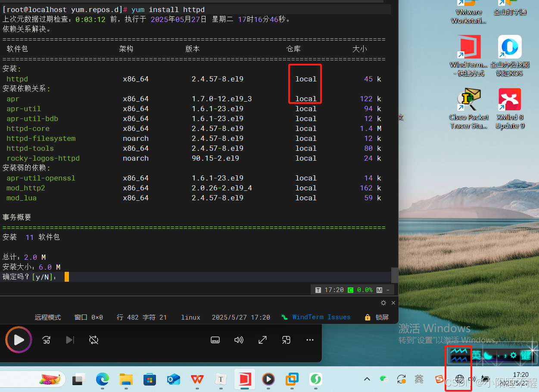The height and width of the screenshot is (392, 539).
Task: Close WindTerm bottom panel with X
Action: (393, 303)
